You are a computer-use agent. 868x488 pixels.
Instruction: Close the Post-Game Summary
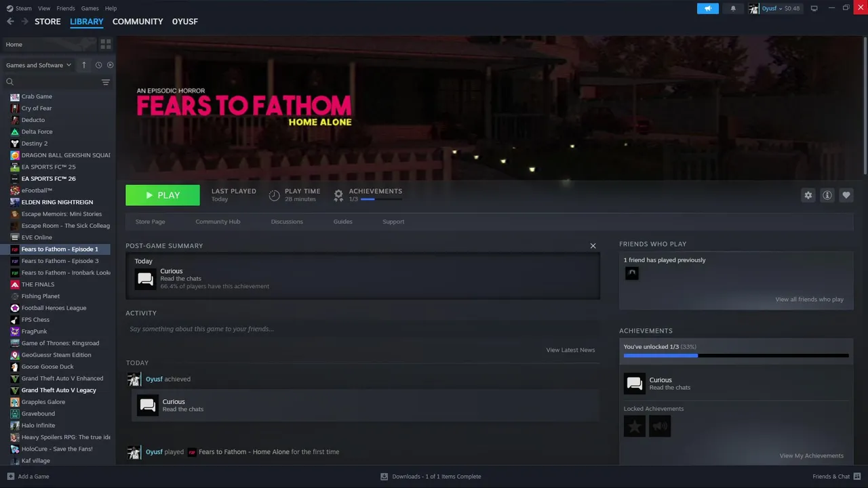593,246
